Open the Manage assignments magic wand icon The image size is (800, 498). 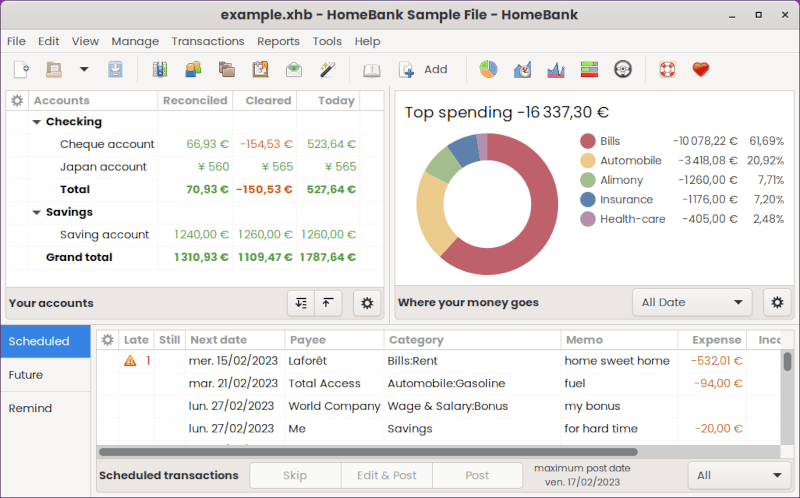pyautogui.click(x=328, y=69)
